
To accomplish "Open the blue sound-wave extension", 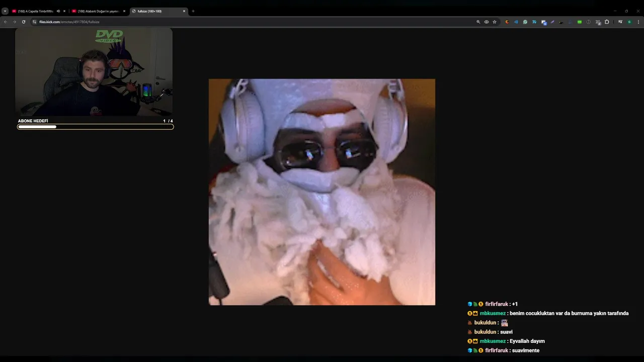I will point(516,22).
